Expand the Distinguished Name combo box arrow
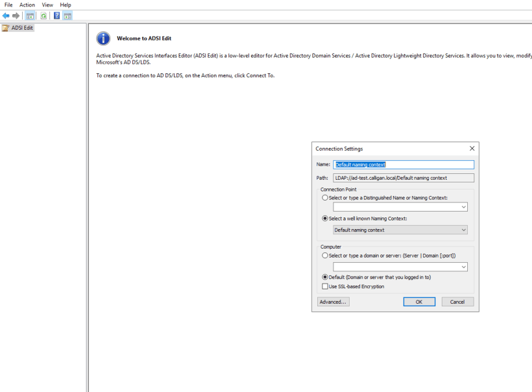The image size is (532, 392). [463, 207]
